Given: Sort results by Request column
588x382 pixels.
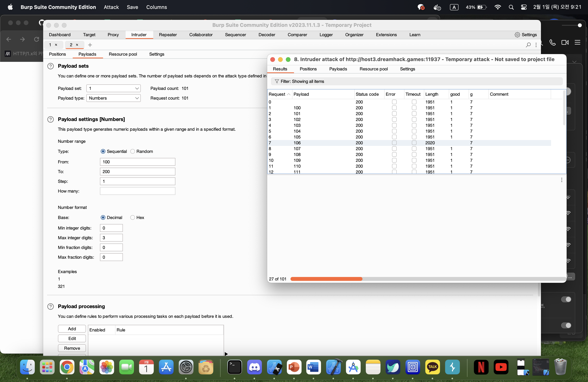Looking at the screenshot, I should coord(279,94).
